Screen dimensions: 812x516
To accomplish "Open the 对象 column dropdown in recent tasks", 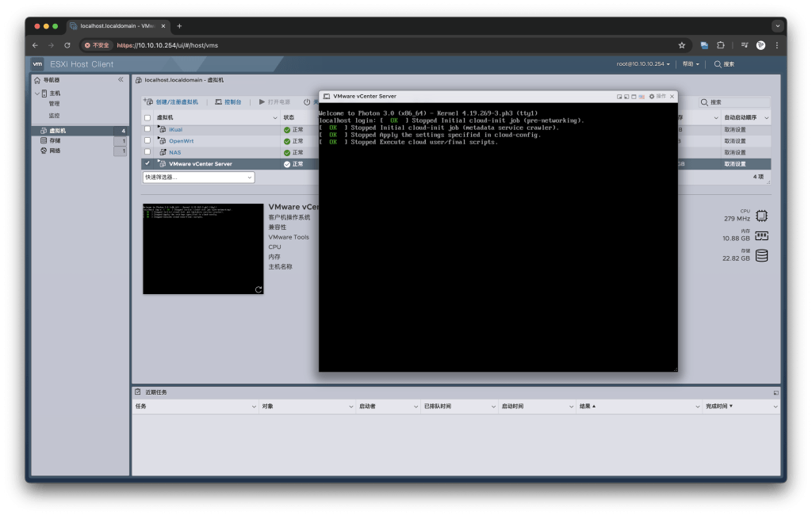I will click(350, 407).
